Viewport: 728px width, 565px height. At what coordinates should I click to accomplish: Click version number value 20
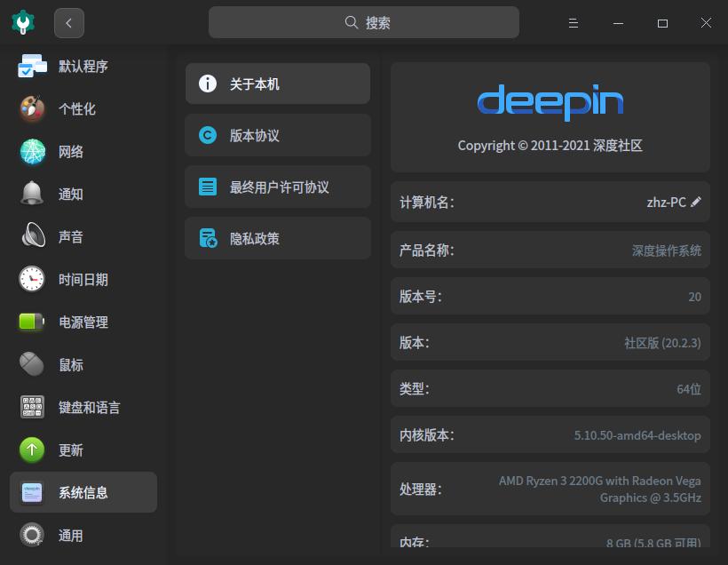[x=694, y=297]
